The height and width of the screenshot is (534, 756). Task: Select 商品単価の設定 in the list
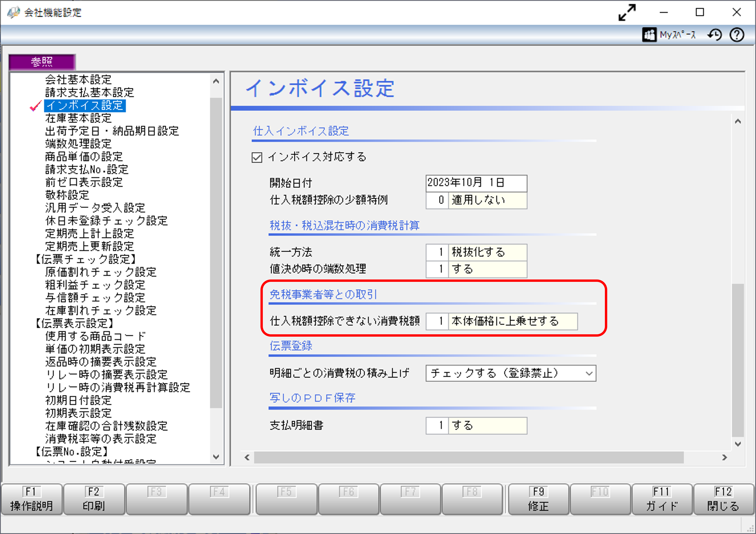point(84,157)
